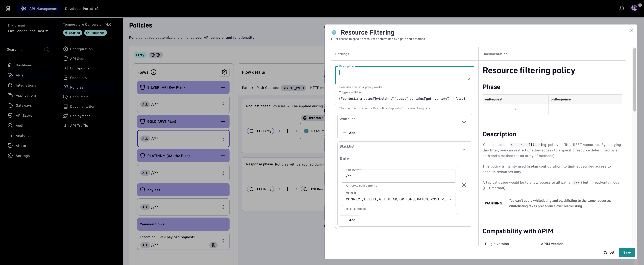Image resolution: width=644 pixels, height=265 pixels.
Task: Click the Path pattern input field
Action: 399,176
